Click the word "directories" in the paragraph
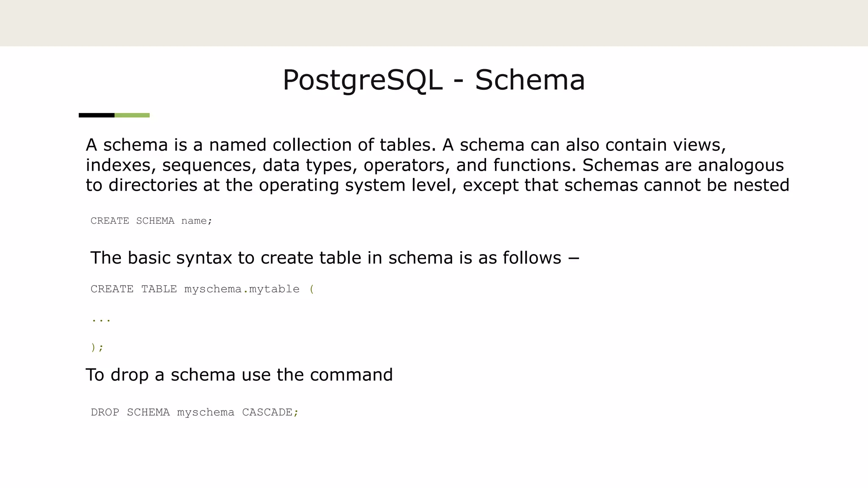The height and width of the screenshot is (488, 868). [153, 185]
